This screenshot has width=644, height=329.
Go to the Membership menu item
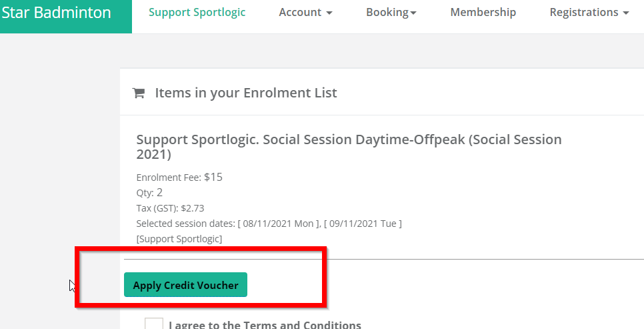[x=483, y=12]
